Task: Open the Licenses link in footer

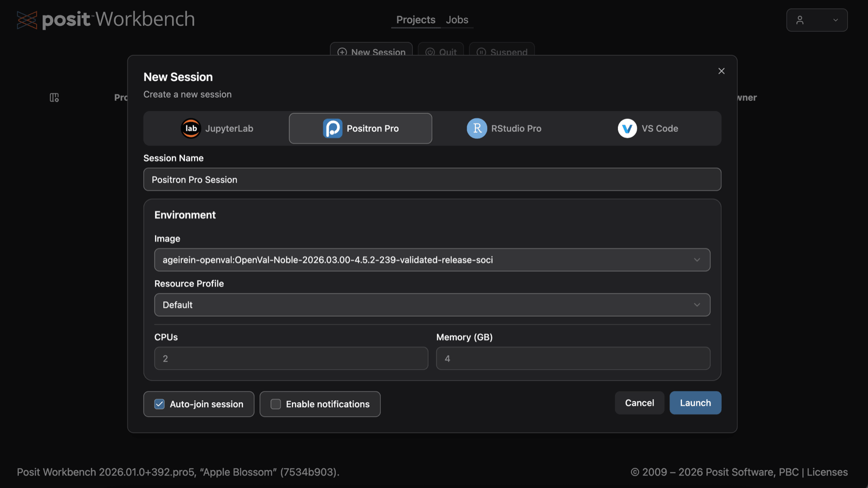Action: click(x=827, y=472)
